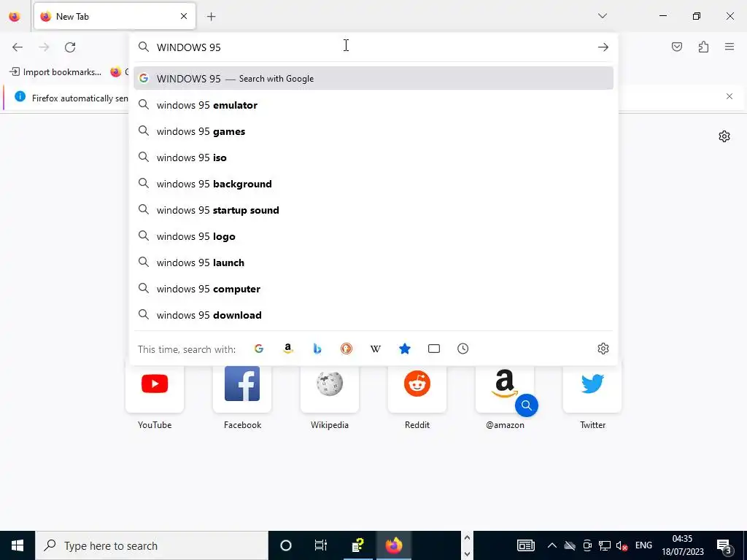
Task: Search bookmarks with the star icon
Action: coord(404,349)
